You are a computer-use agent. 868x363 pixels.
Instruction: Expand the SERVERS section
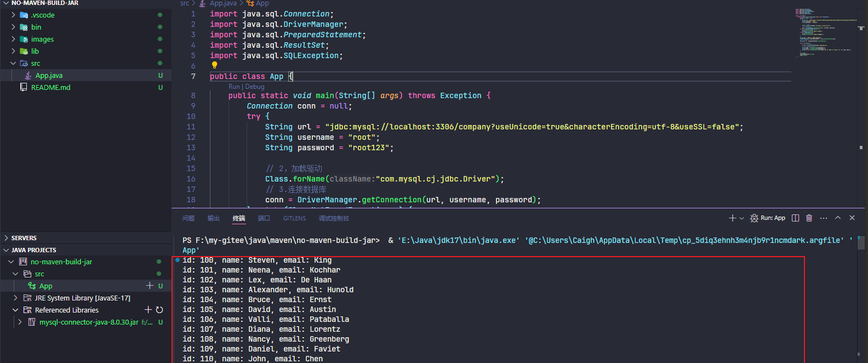[6, 238]
